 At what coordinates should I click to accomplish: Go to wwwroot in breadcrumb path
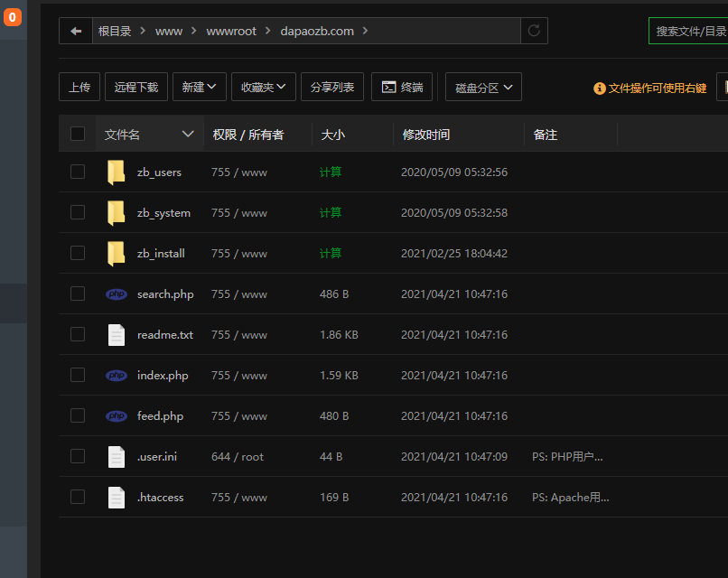(231, 31)
